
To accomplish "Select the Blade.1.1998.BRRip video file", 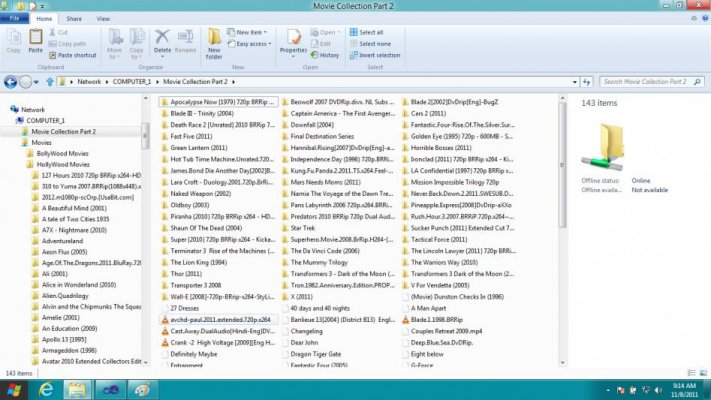I will pyautogui.click(x=437, y=319).
